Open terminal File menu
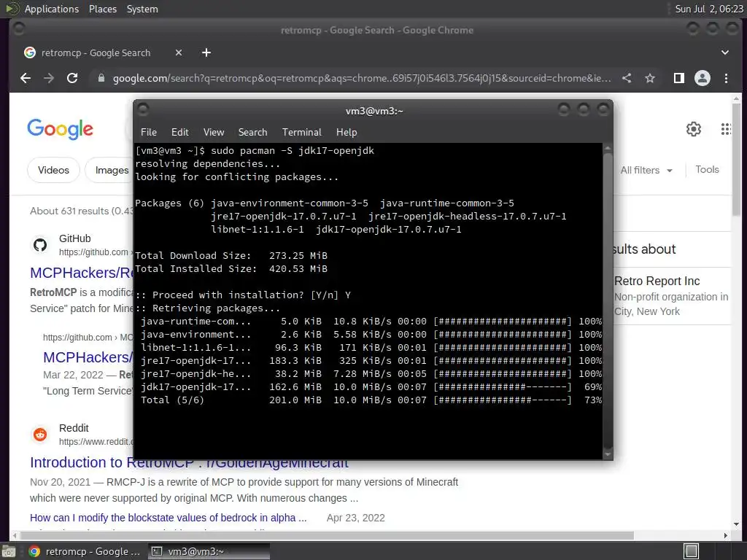 (x=149, y=132)
